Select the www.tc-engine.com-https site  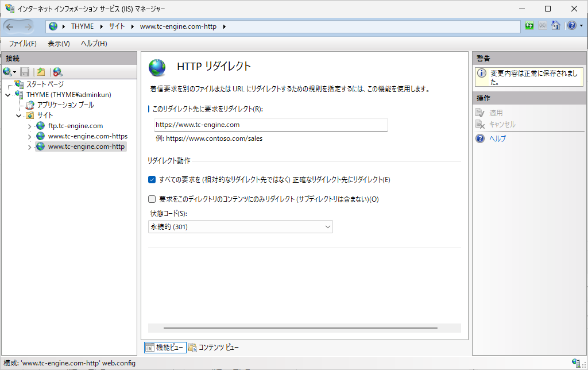88,136
